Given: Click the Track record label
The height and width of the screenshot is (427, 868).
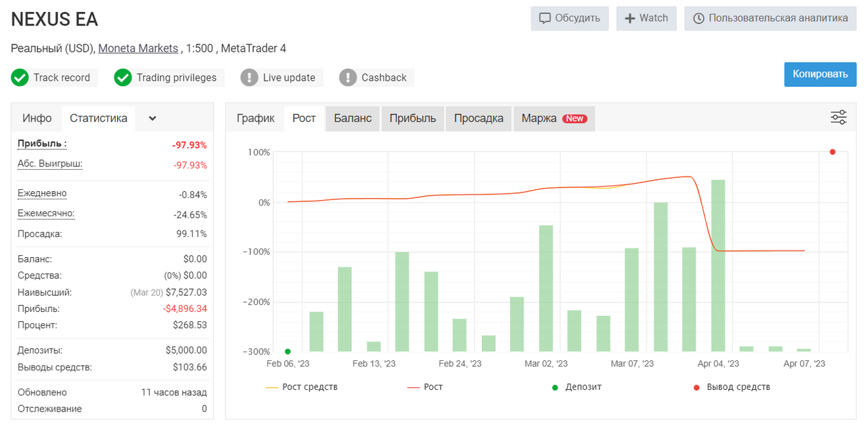Looking at the screenshot, I should (x=62, y=77).
